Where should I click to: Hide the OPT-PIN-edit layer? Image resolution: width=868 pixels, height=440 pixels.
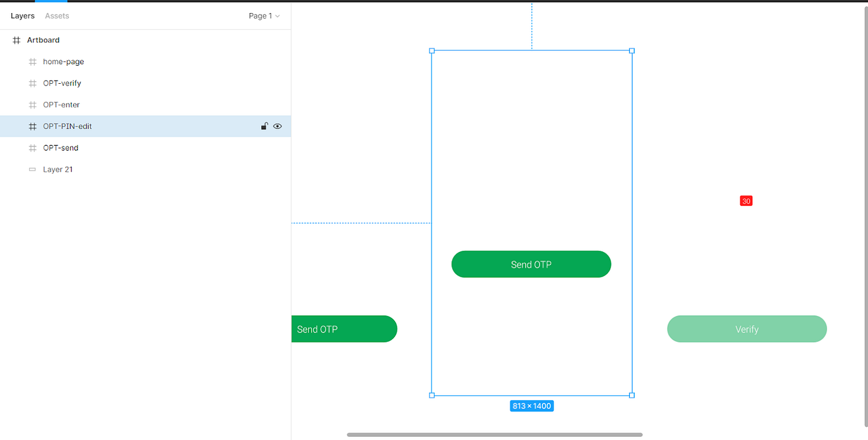277,126
